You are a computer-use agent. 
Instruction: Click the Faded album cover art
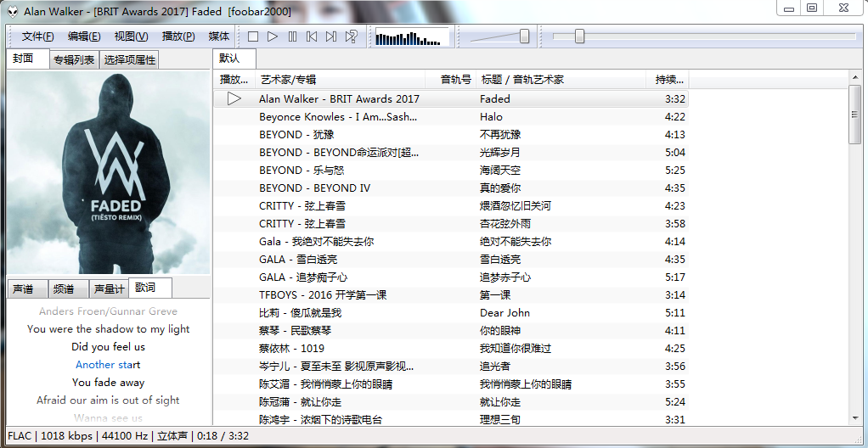tap(109, 173)
